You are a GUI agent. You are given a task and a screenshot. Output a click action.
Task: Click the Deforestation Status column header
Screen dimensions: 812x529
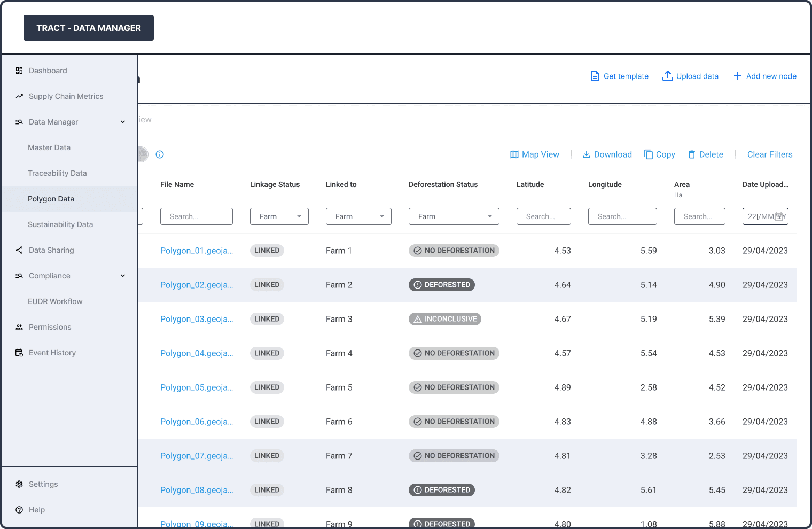[443, 184]
